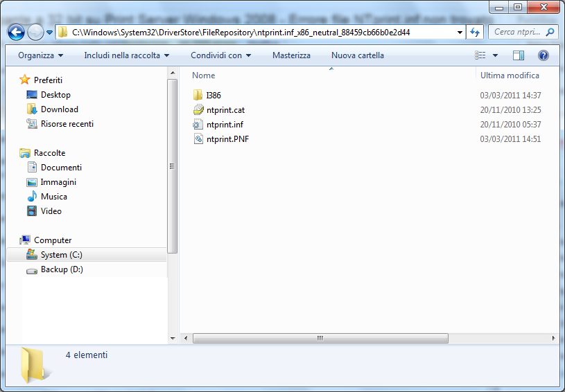Toggle the preview pane icon

[518, 55]
